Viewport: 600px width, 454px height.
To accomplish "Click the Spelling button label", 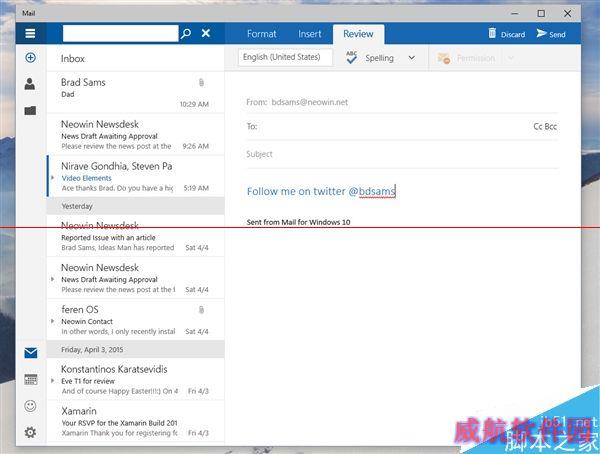I will [379, 58].
